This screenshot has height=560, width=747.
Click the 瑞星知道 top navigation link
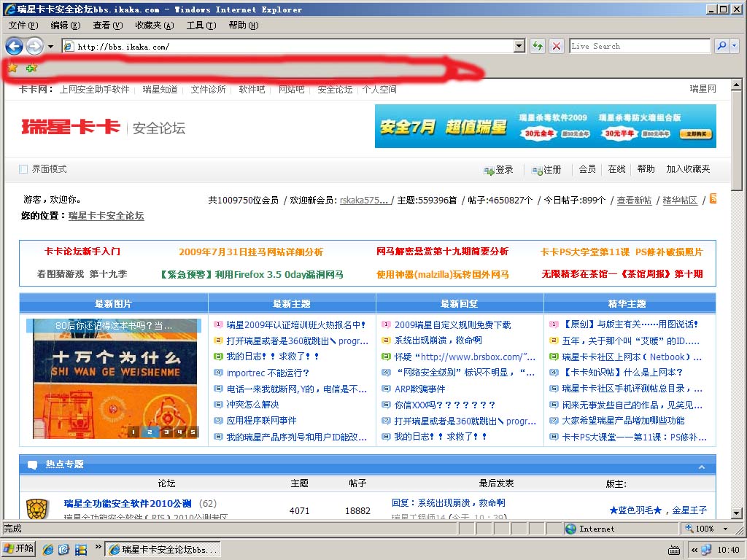pos(160,89)
